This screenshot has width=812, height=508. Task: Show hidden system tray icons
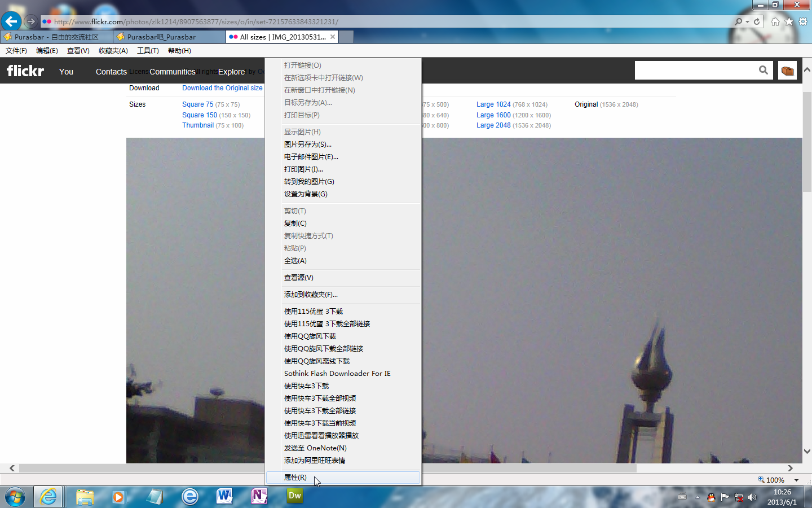pyautogui.click(x=698, y=497)
